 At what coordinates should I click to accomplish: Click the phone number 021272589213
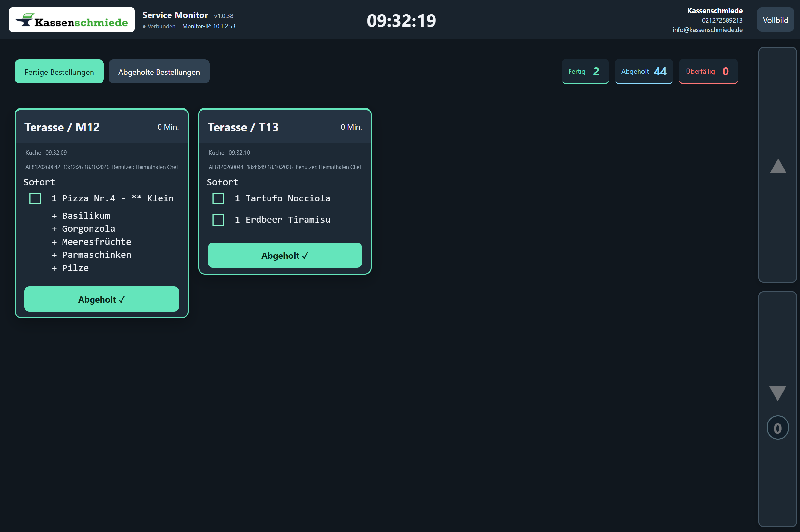point(722,20)
